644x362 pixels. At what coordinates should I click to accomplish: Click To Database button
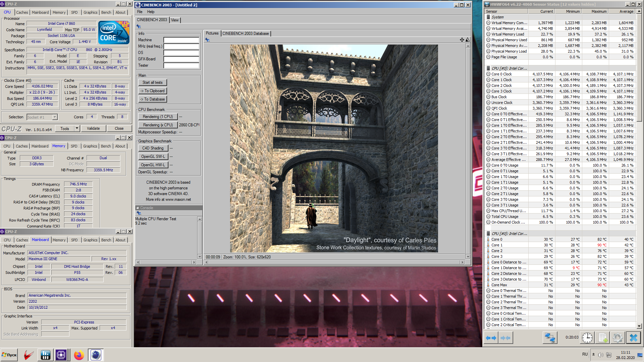tap(152, 99)
